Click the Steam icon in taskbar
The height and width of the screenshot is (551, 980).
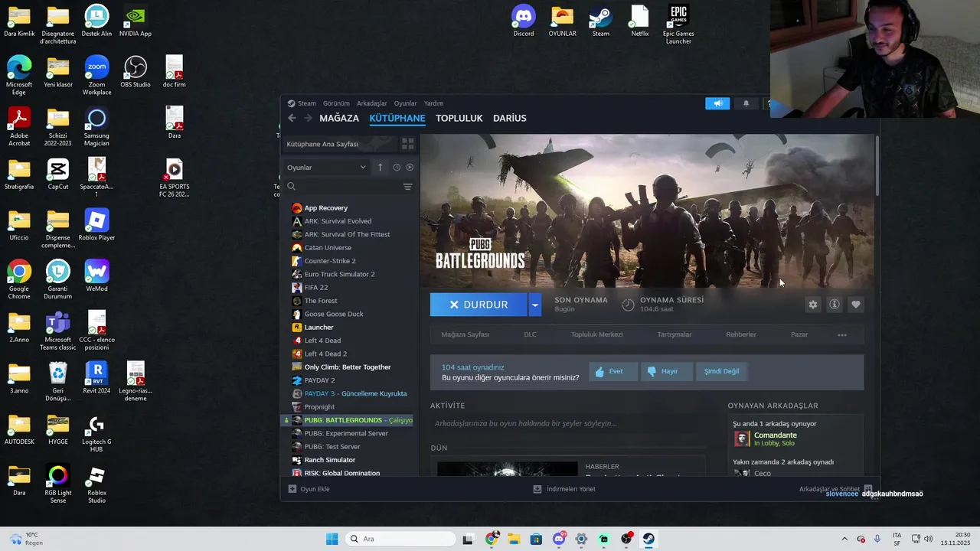tap(648, 539)
